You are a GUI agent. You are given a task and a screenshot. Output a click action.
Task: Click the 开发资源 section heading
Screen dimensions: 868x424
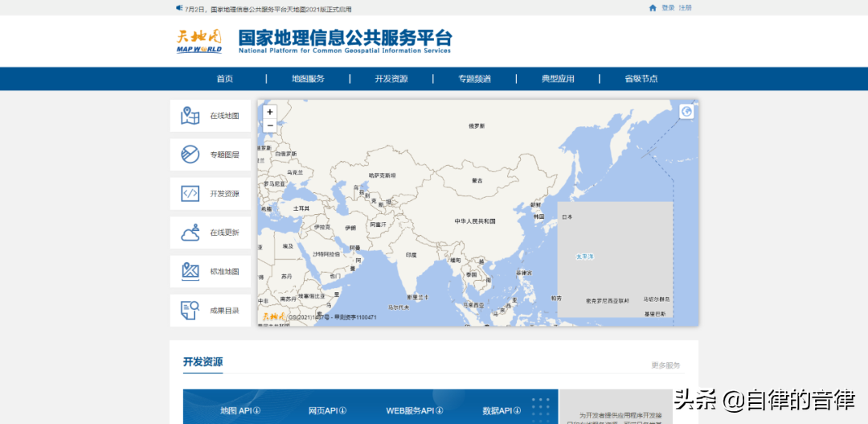pos(203,363)
